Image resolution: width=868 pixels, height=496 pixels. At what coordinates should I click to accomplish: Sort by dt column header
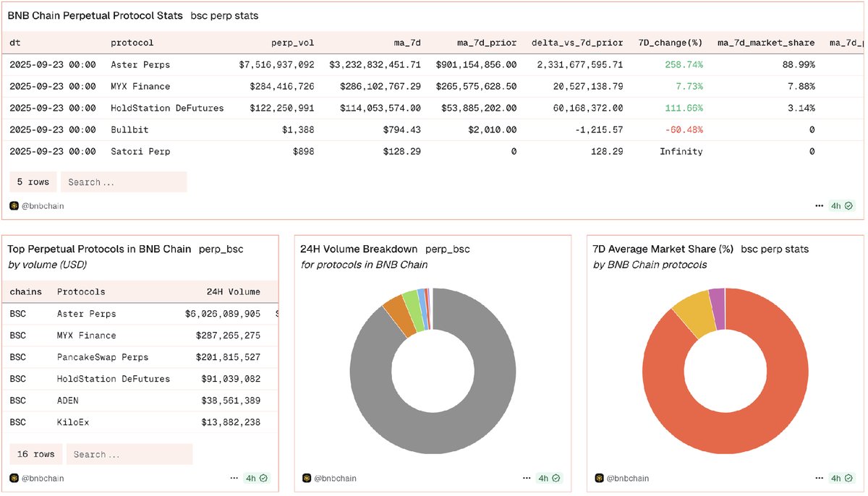pyautogui.click(x=15, y=43)
